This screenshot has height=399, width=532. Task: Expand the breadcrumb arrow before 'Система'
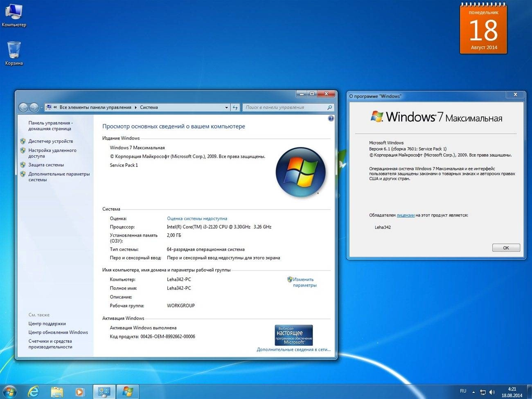[136, 107]
